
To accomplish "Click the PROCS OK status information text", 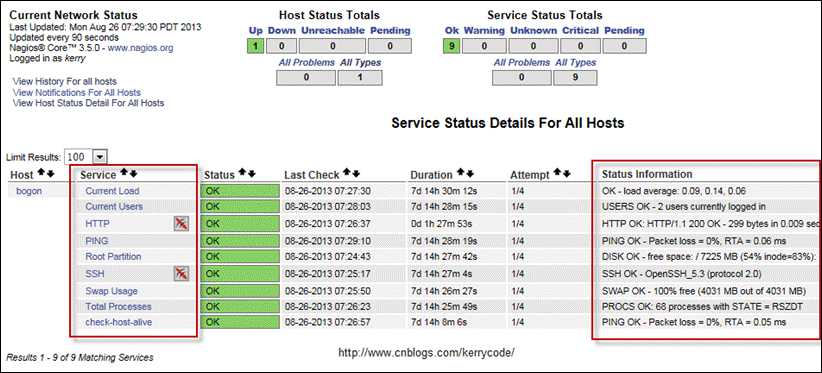I will pos(702,306).
